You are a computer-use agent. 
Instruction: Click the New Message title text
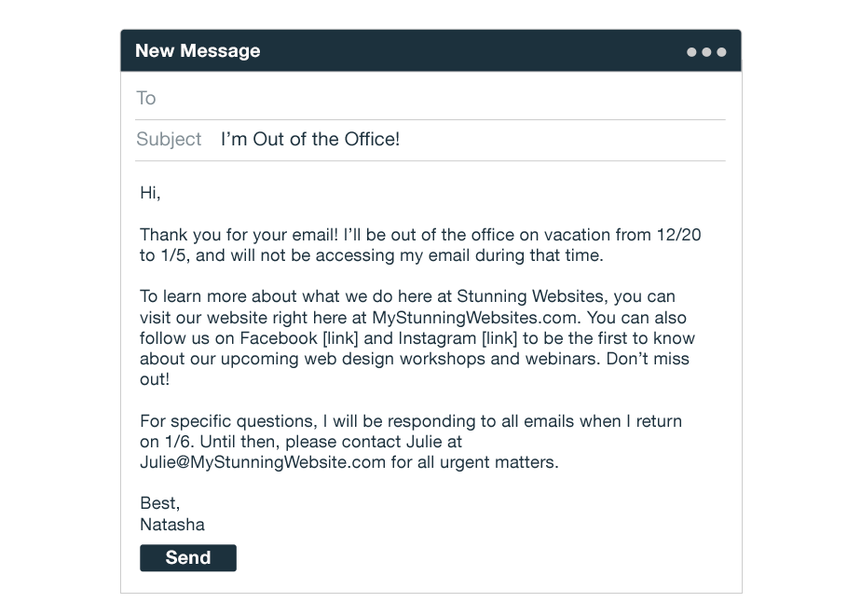click(x=198, y=51)
